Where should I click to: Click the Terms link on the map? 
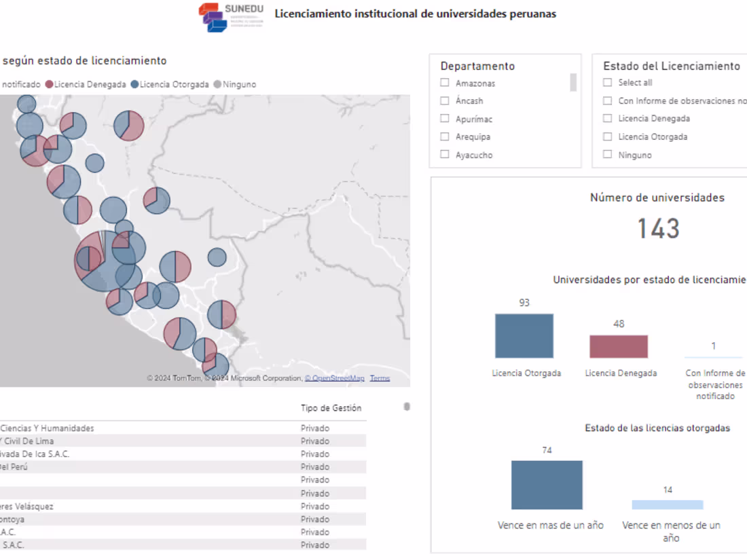click(380, 378)
